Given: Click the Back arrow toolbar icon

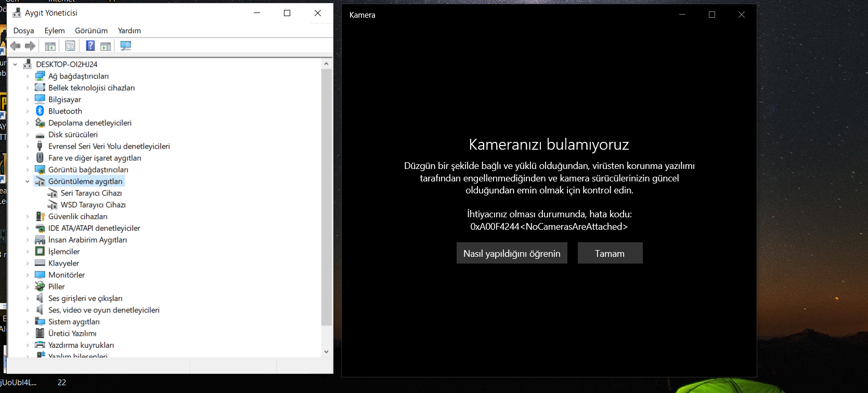Looking at the screenshot, I should 16,46.
